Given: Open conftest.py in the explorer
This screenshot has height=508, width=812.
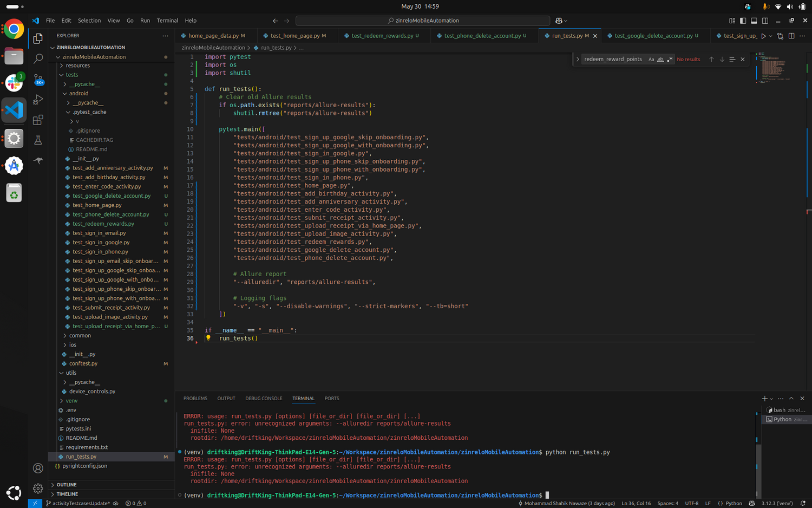Looking at the screenshot, I should (x=83, y=363).
